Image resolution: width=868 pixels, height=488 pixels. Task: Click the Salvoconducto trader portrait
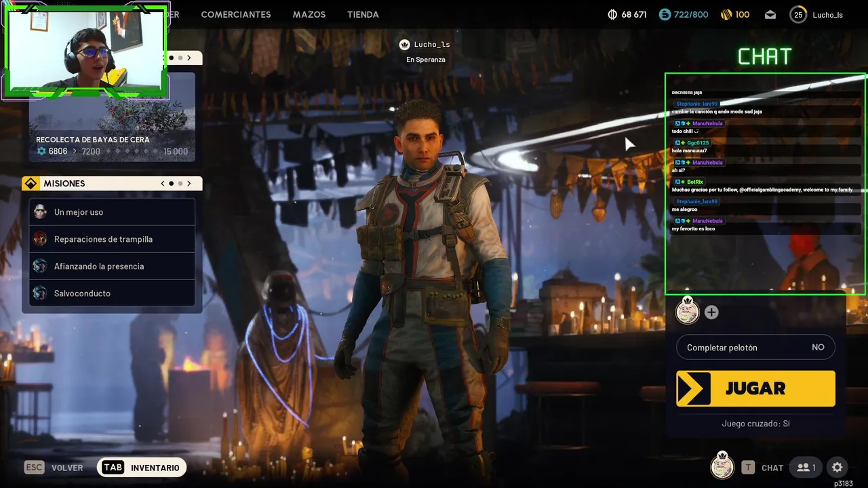pyautogui.click(x=40, y=293)
